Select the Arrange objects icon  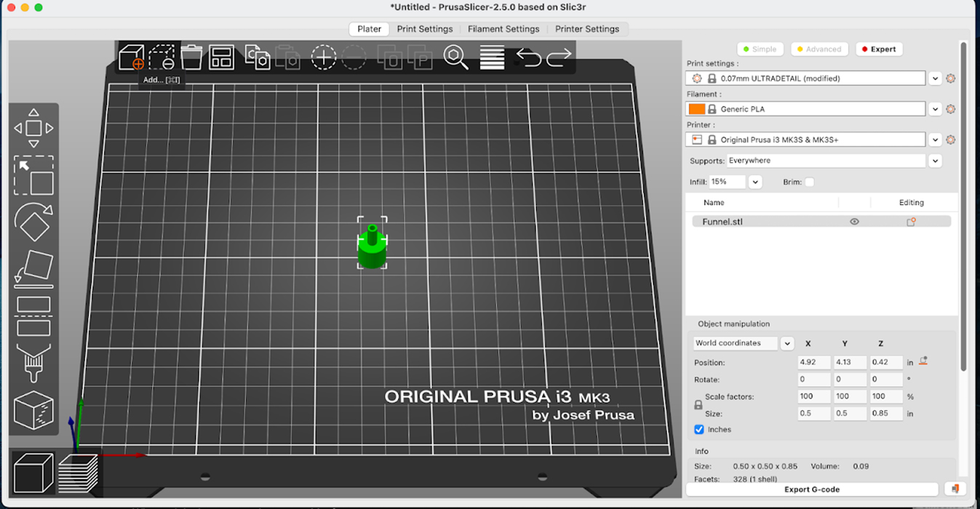point(221,57)
